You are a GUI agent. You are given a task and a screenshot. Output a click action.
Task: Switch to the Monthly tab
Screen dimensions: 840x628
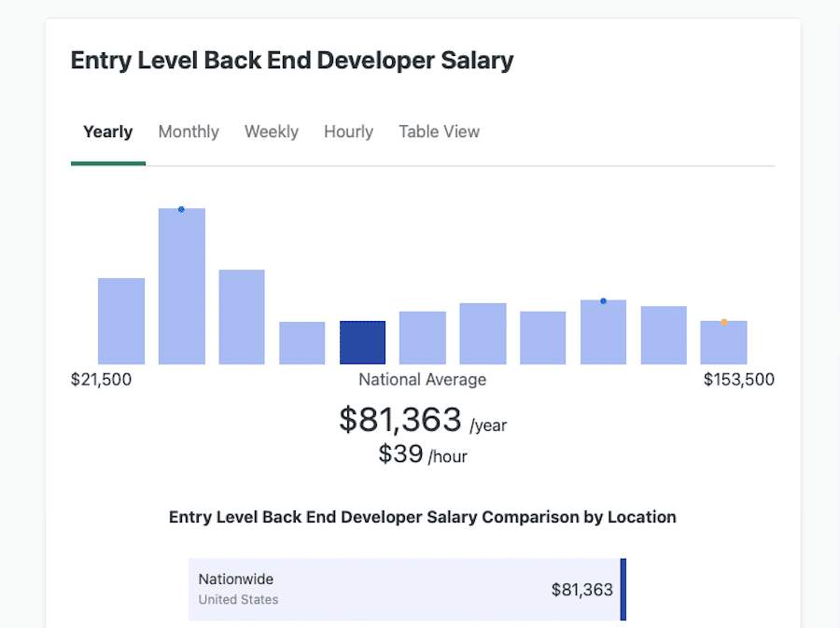(x=189, y=132)
